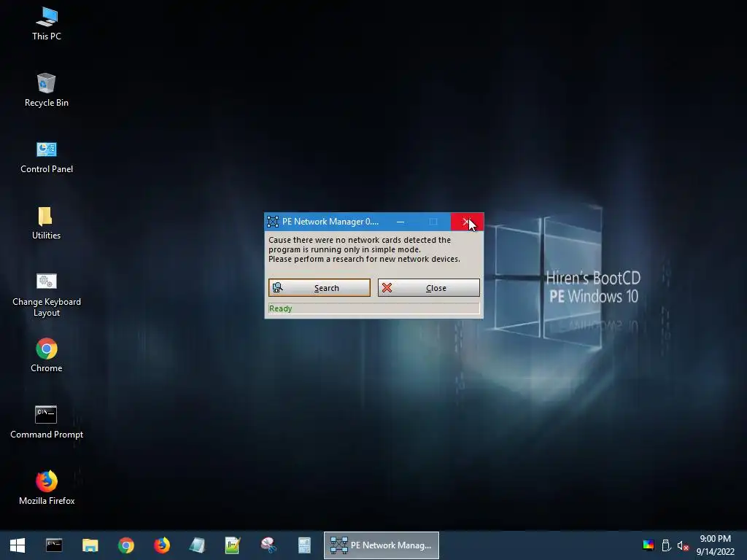The width and height of the screenshot is (747, 560).
Task: Click the no network cards message text
Action: point(365,249)
